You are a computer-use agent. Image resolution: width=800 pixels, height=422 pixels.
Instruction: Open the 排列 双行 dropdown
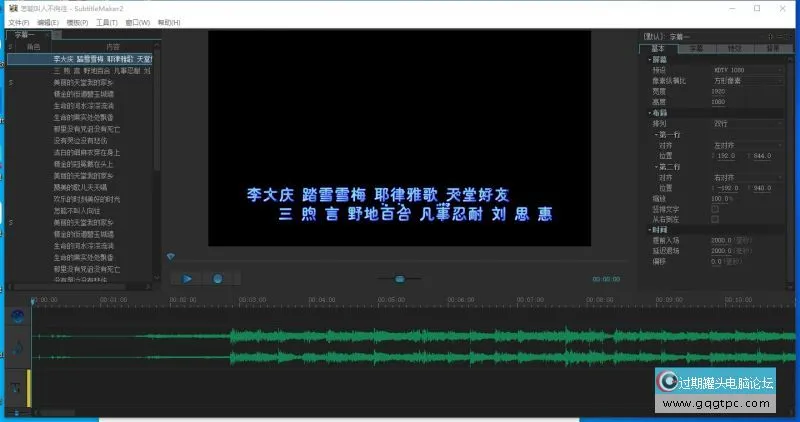(x=747, y=123)
